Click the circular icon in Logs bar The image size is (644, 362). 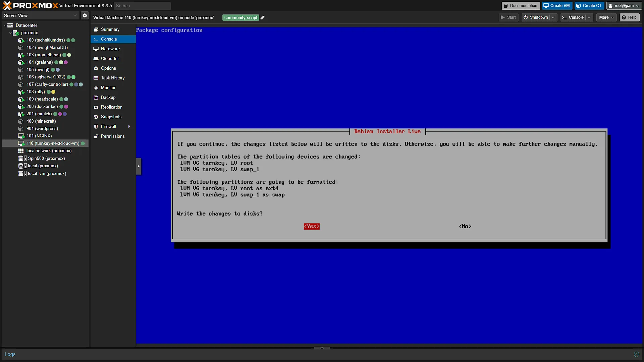click(x=636, y=354)
